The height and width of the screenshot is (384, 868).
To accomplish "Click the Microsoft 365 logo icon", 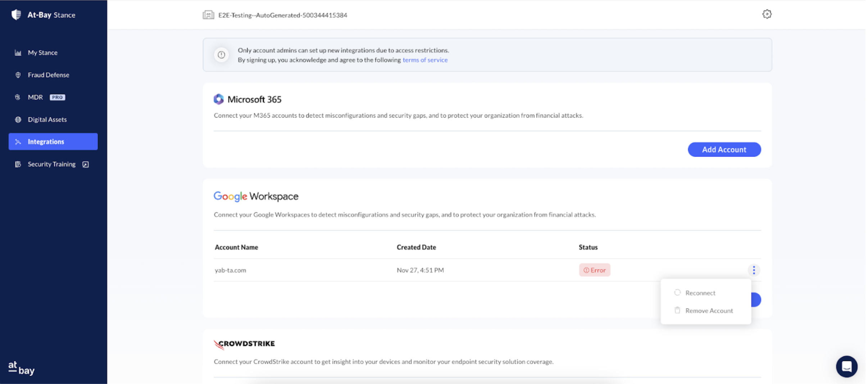I will (219, 99).
